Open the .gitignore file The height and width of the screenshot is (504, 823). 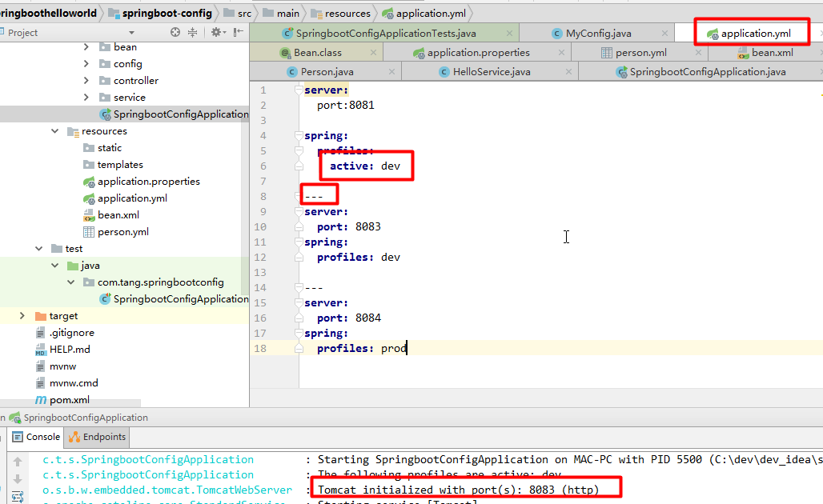point(65,333)
